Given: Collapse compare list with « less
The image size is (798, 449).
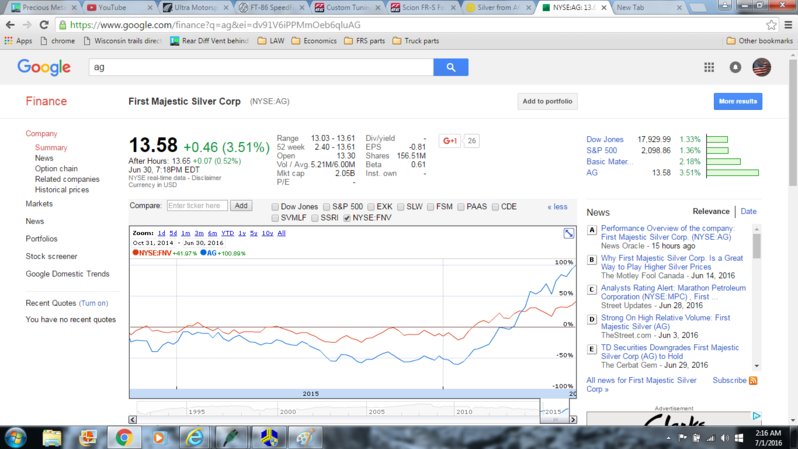Looking at the screenshot, I should click(557, 207).
